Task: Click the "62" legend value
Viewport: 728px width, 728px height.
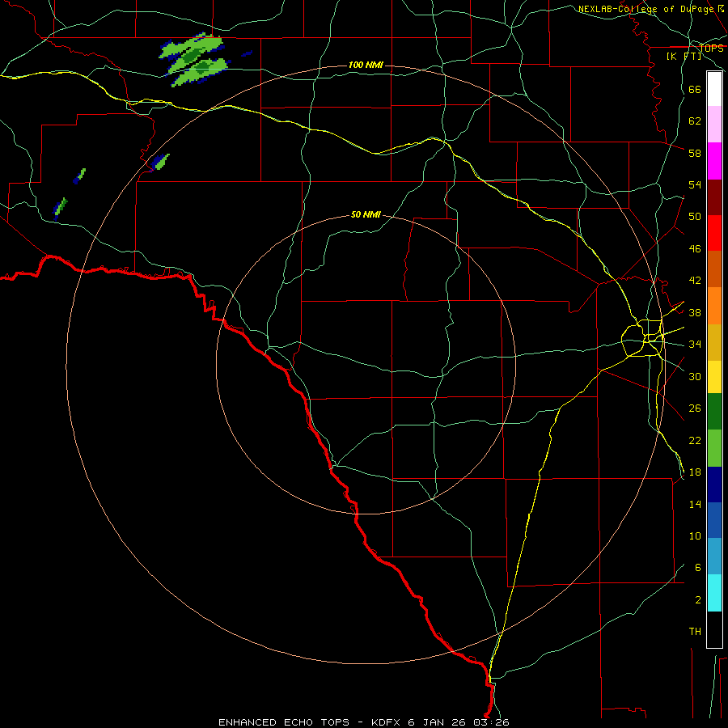Action: 695,121
